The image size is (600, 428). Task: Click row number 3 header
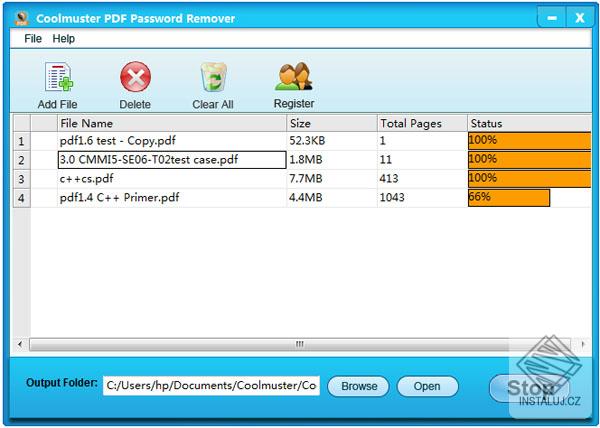pyautogui.click(x=21, y=179)
